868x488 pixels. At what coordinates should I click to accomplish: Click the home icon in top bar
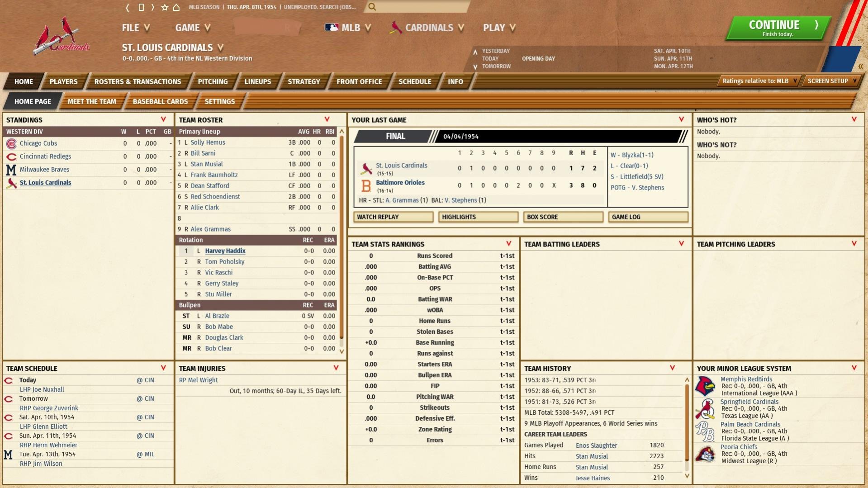coord(176,7)
